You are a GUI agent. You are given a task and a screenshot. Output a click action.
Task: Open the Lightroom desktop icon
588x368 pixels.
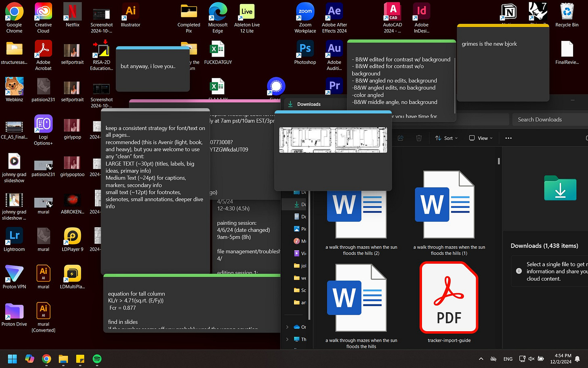14,239
